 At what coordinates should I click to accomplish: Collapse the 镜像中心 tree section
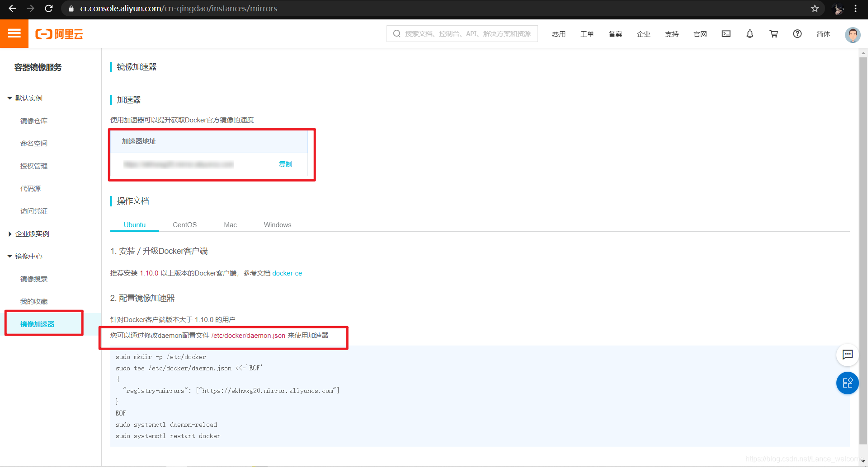tap(9, 256)
